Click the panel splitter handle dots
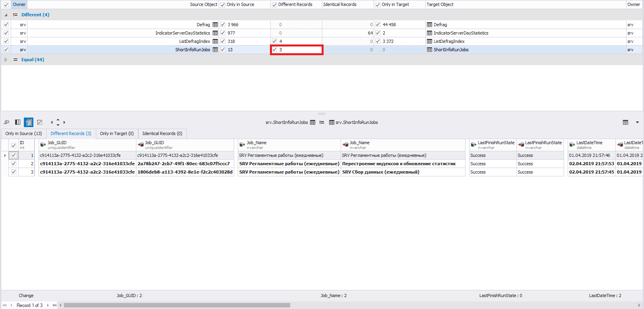Image resolution: width=644 pixels, height=309 pixels. click(x=322, y=114)
